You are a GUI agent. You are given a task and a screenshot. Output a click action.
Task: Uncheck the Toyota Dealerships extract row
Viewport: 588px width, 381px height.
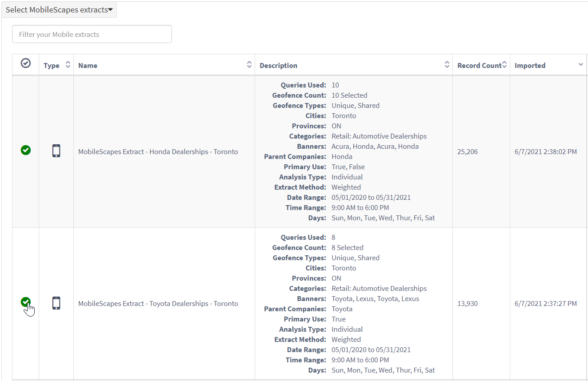click(x=26, y=302)
